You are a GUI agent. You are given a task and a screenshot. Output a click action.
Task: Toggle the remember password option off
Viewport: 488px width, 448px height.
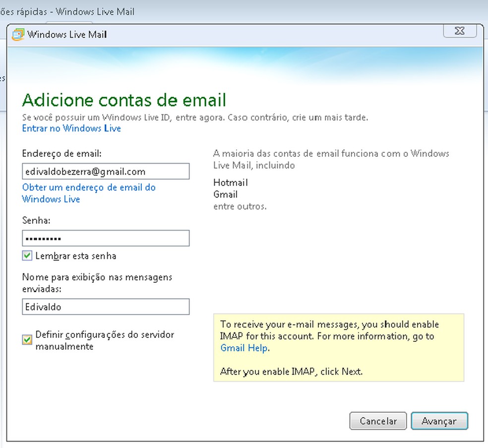point(27,256)
